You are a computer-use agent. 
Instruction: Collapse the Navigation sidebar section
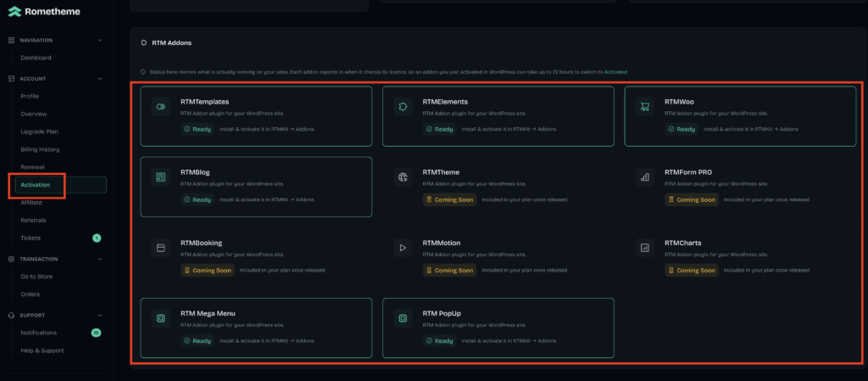tap(100, 41)
